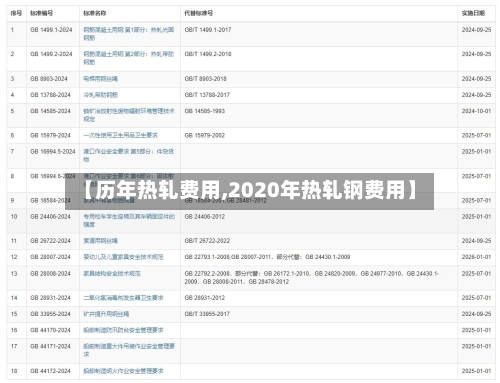Viewport: 500px width, 383px height.
Task: Click the replaced standard GB 28931-2012
Action: coord(205,298)
